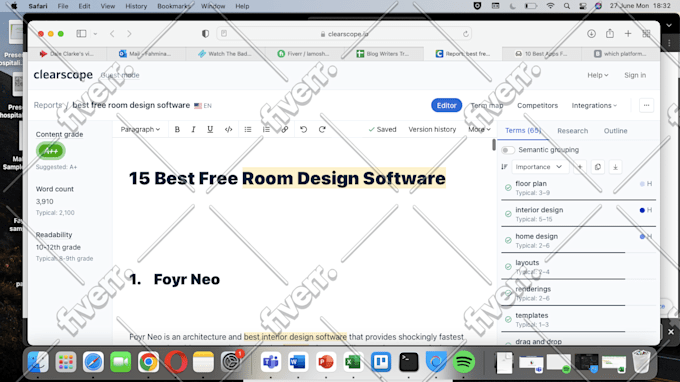
Task: Open the three-dot report options menu
Action: point(646,105)
